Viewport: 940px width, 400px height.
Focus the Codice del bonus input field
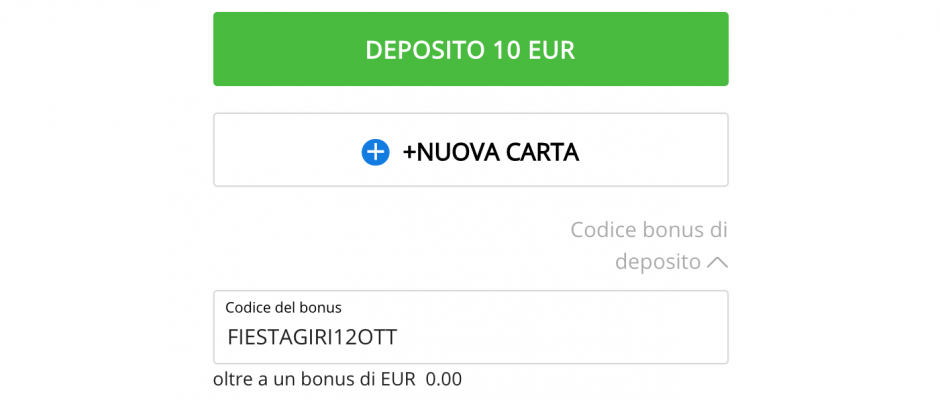470,337
